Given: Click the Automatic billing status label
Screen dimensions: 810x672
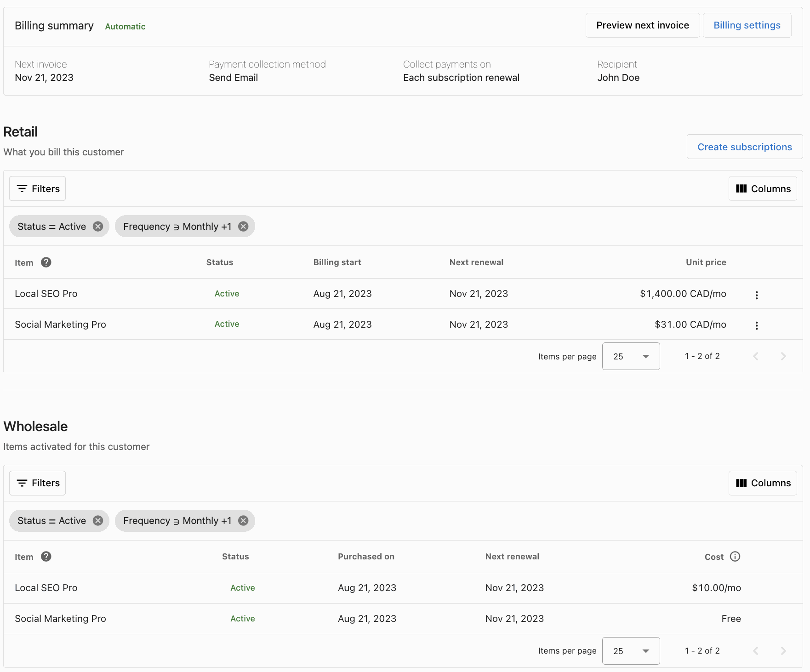Looking at the screenshot, I should coord(125,27).
